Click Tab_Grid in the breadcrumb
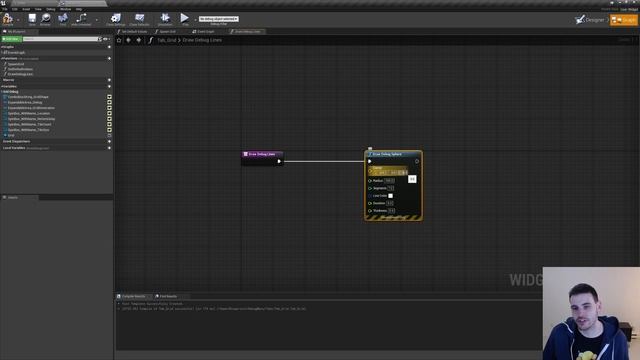Image resolution: width=640 pixels, height=360 pixels. pyautogui.click(x=167, y=40)
